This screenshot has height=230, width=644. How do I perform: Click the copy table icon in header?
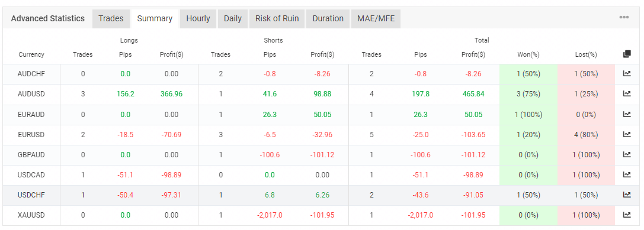[627, 54]
